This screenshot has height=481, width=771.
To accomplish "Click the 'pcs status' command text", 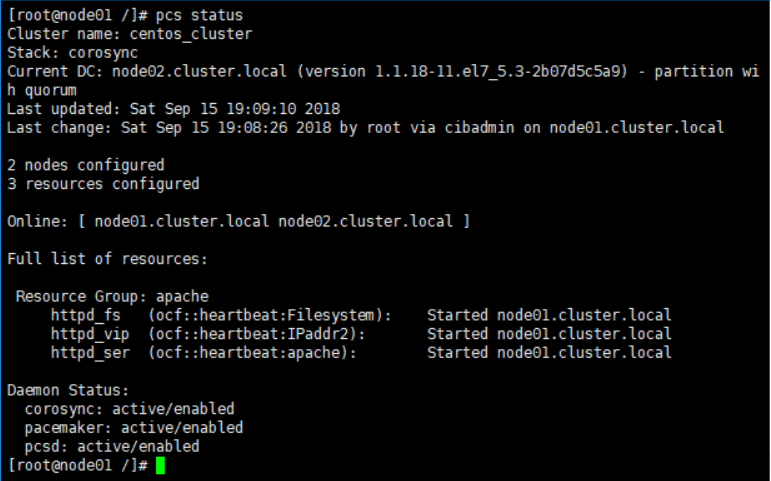I will pyautogui.click(x=199, y=15).
